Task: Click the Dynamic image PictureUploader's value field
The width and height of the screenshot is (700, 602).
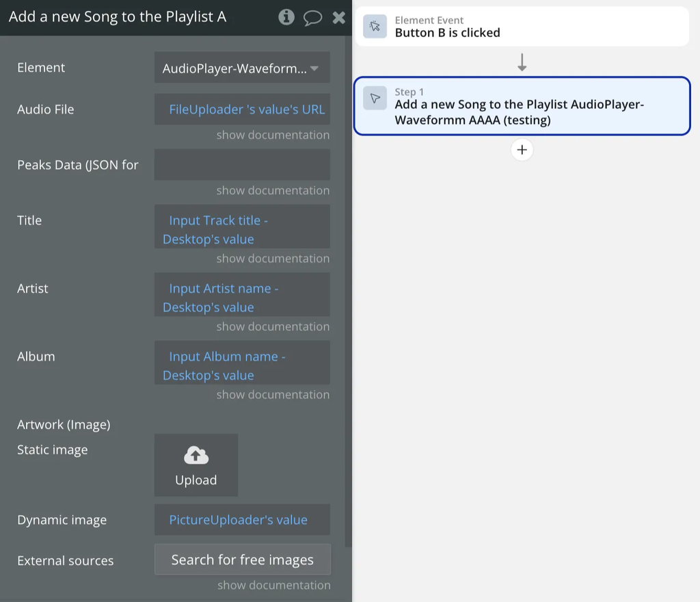Action: tap(242, 520)
